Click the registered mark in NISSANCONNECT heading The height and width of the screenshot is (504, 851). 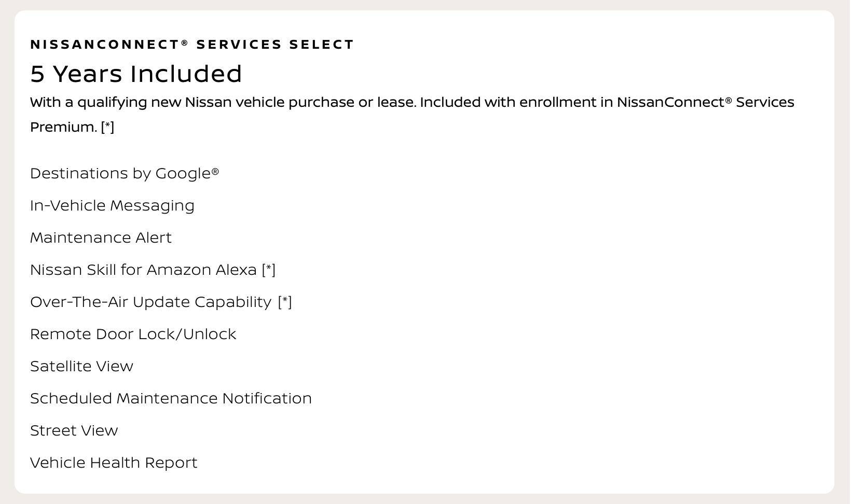tap(185, 43)
